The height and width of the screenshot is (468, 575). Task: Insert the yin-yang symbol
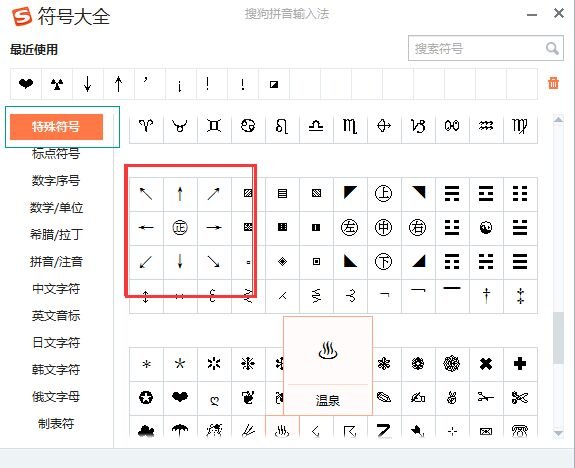tap(486, 227)
